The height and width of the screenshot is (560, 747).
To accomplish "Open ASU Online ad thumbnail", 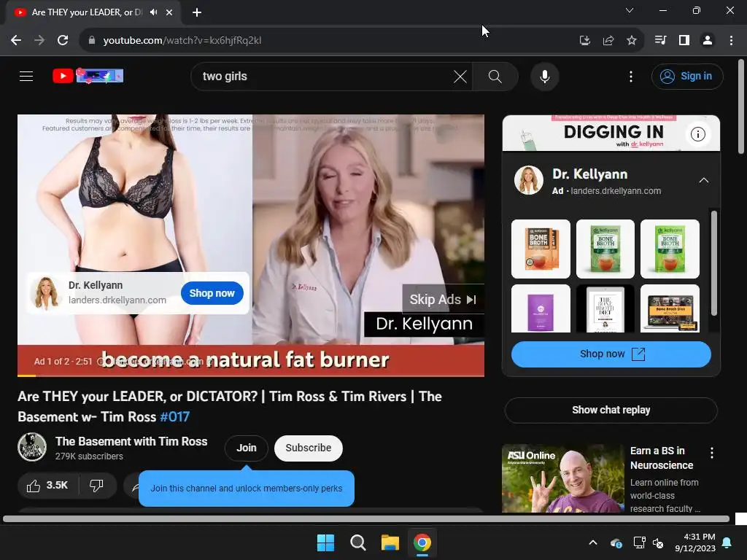I will click(x=563, y=478).
